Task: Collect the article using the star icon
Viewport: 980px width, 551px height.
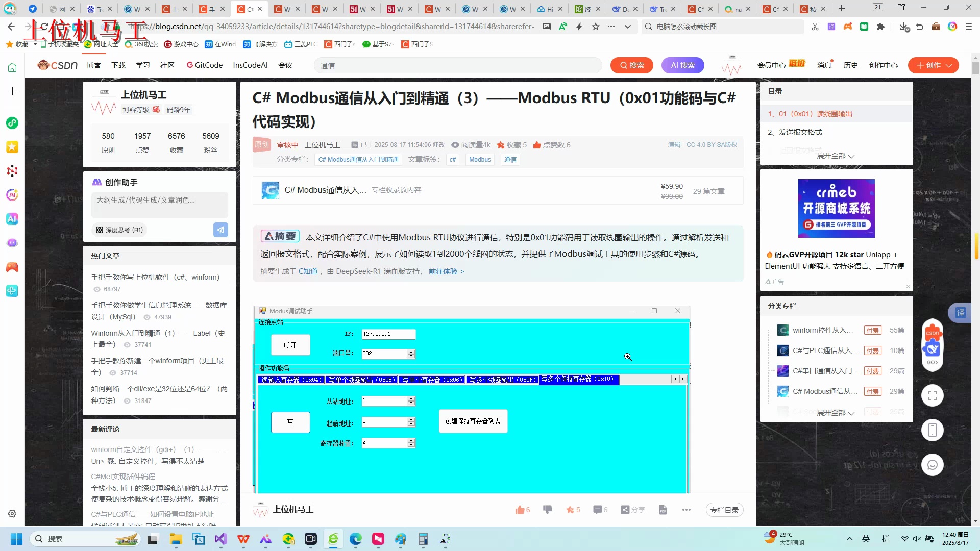Action: coord(569,510)
